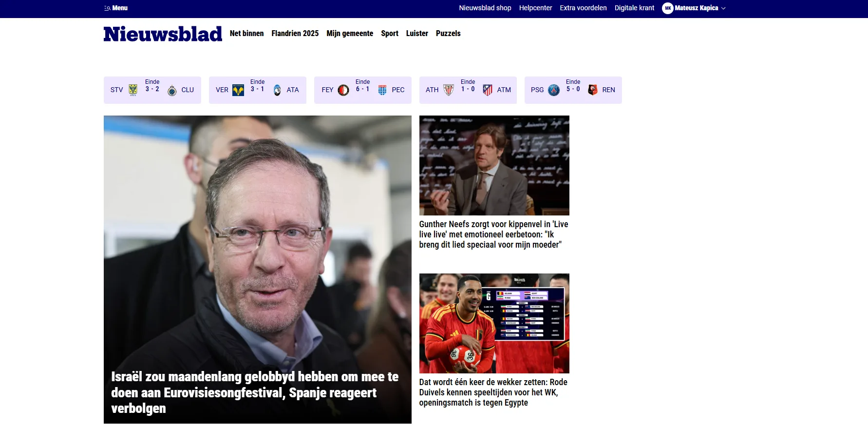868x428 pixels.
Task: Click the PSG club crest
Action: (554, 90)
